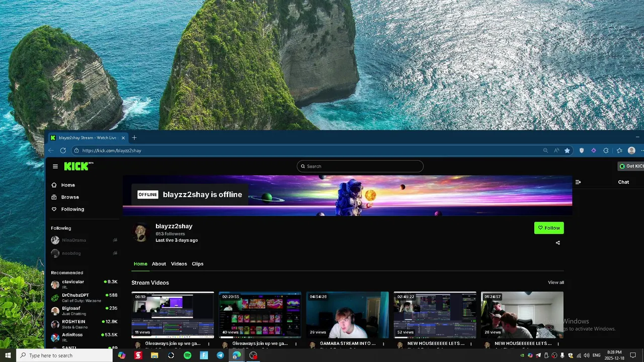644x362 pixels.
Task: Click the zoom-out magnifier in address bar
Action: click(x=545, y=150)
